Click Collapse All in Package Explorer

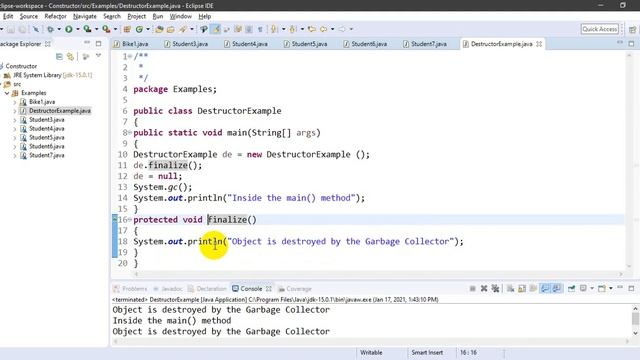(59, 56)
